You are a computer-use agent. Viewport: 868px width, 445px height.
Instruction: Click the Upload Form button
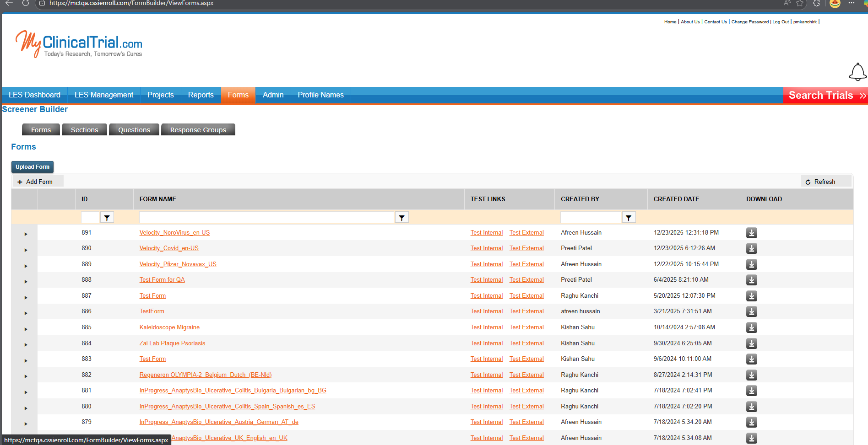pyautogui.click(x=33, y=167)
